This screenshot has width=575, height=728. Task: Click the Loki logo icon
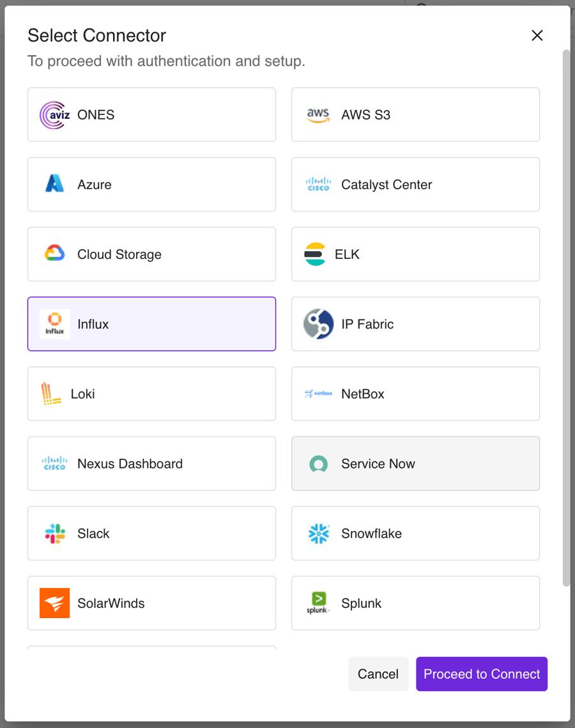pos(51,394)
